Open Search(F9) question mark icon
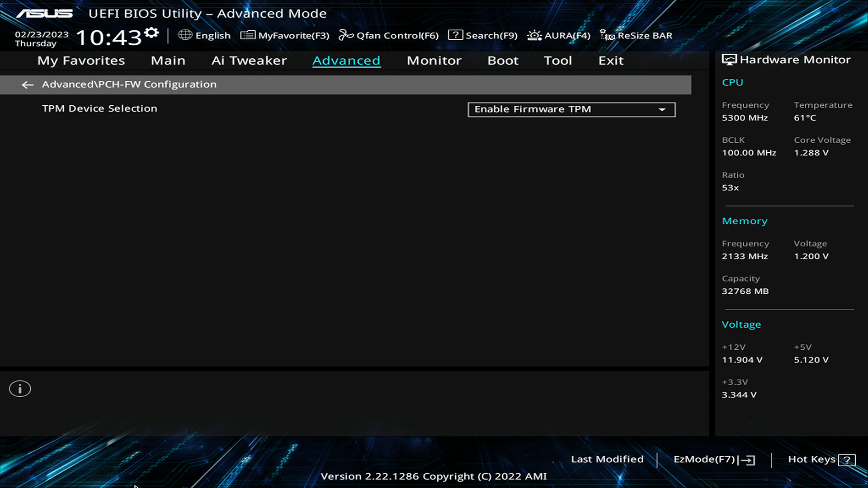Image resolution: width=868 pixels, height=488 pixels. (x=455, y=35)
